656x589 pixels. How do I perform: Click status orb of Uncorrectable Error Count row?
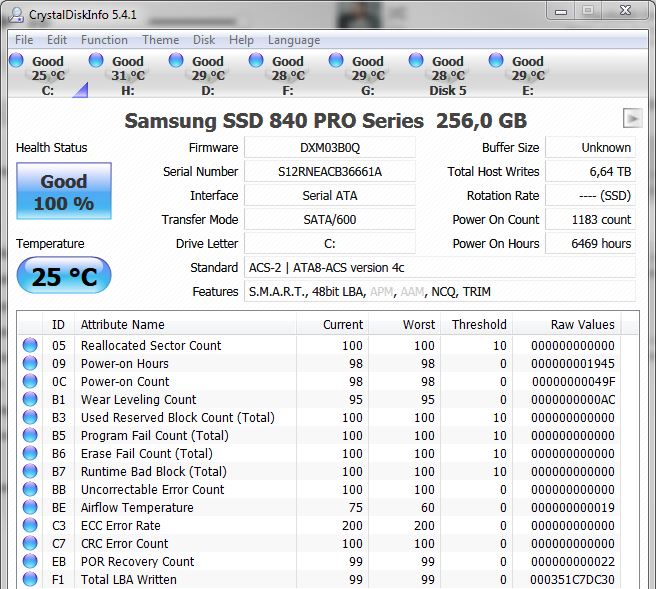(30, 489)
